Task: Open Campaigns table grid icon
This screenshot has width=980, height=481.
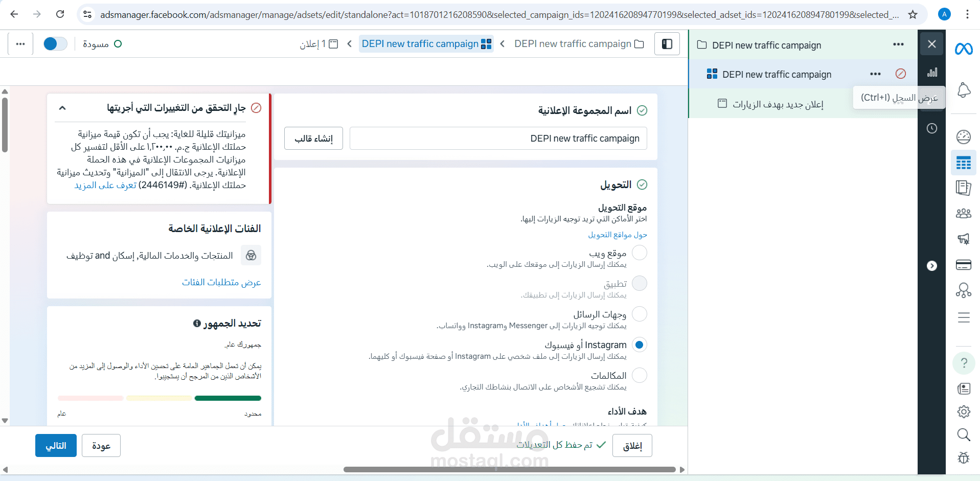Action: click(964, 163)
